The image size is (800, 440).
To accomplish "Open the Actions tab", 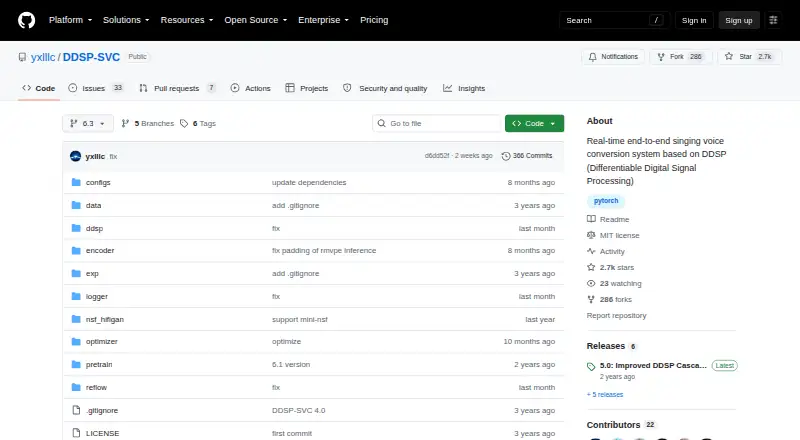I will click(251, 88).
